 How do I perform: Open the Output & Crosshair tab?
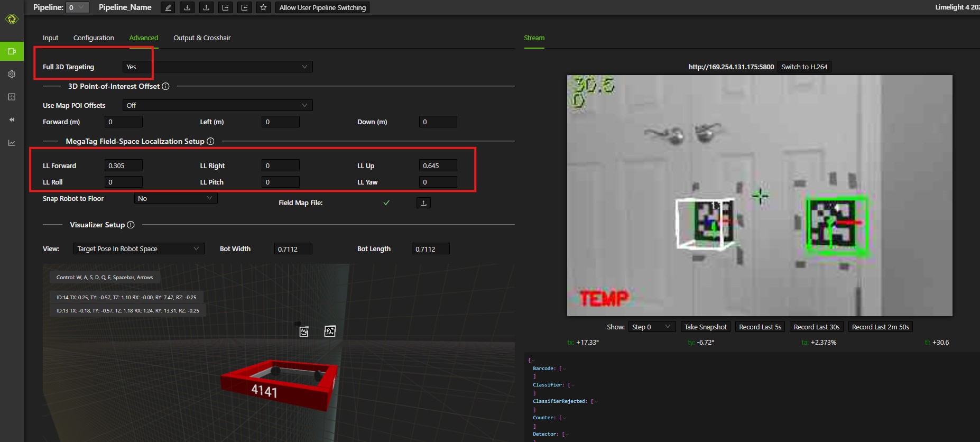tap(202, 38)
